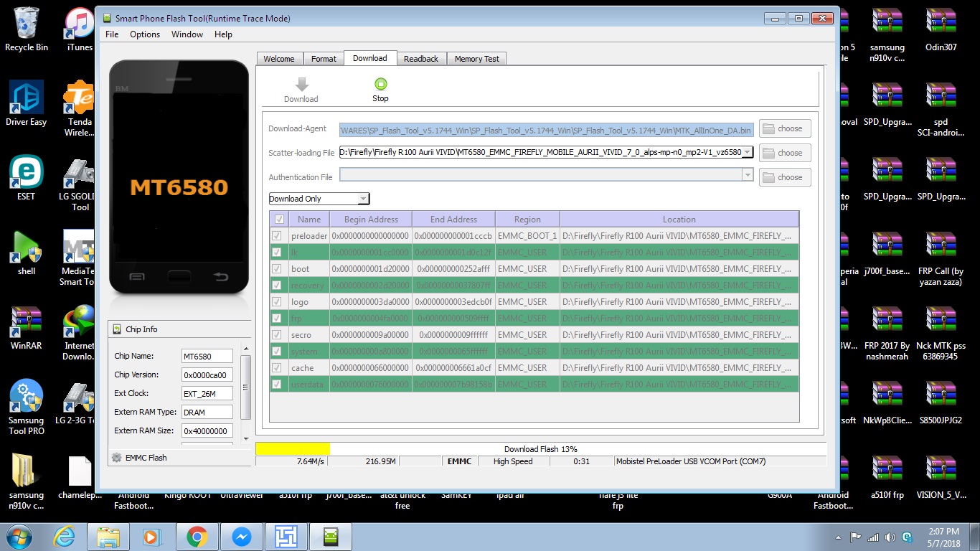
Task: Launch Internet Explorer from taskbar
Action: tap(64, 537)
